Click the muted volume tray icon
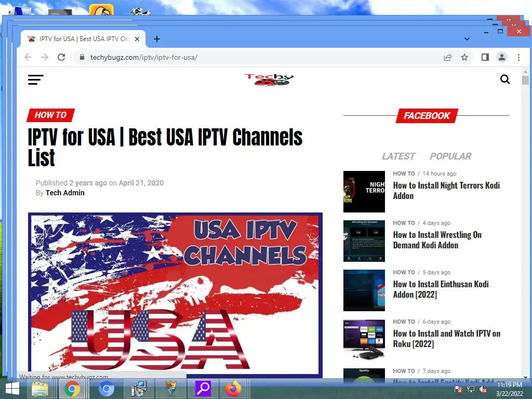Screen dimensions: 532x399 (483, 389)
